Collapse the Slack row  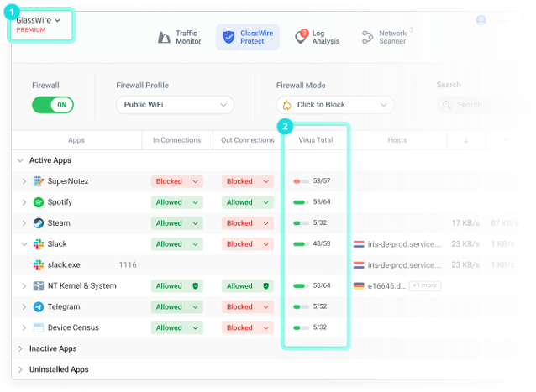pyautogui.click(x=24, y=244)
